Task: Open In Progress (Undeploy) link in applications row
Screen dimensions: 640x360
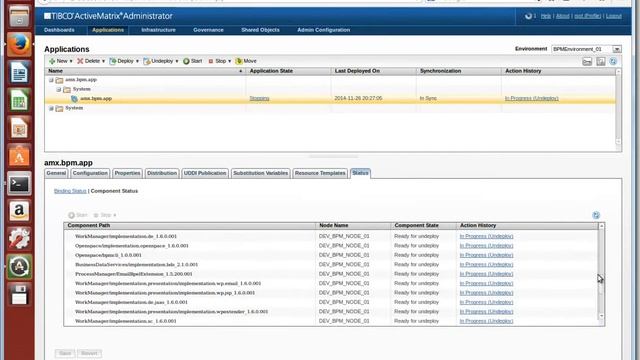Action: [531, 98]
